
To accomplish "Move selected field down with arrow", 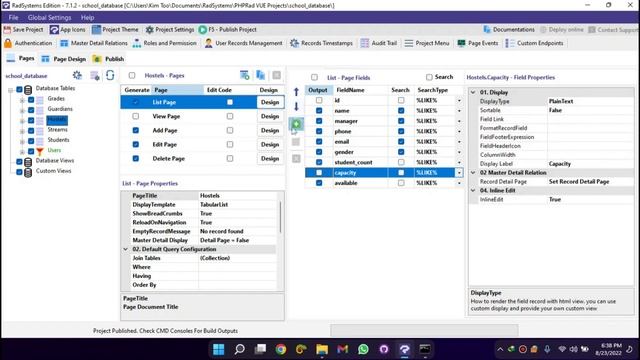I will [296, 107].
